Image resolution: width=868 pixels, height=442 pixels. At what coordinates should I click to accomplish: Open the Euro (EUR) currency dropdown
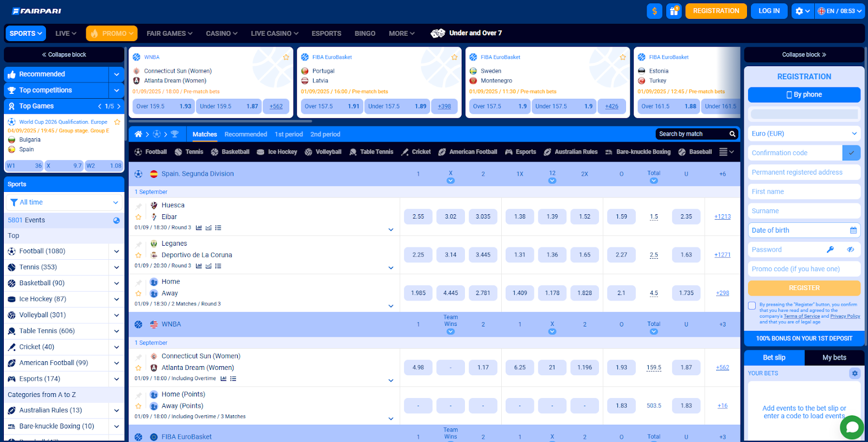point(804,133)
